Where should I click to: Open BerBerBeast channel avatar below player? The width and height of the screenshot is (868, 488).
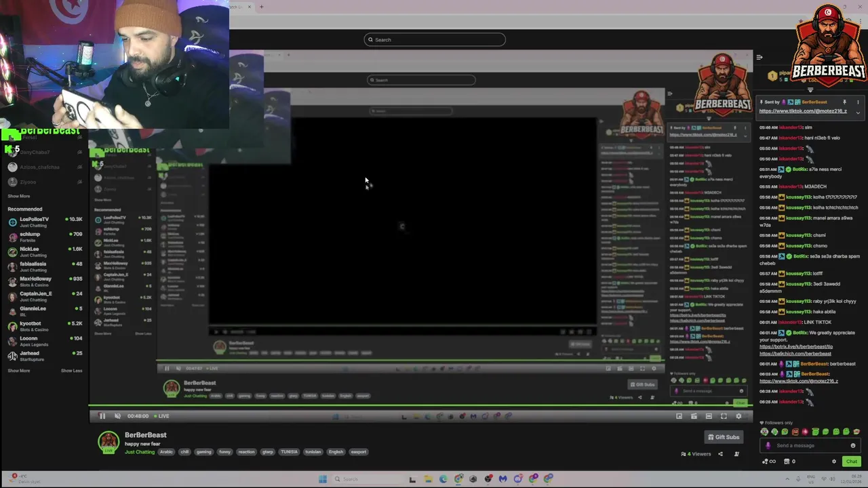tap(108, 443)
